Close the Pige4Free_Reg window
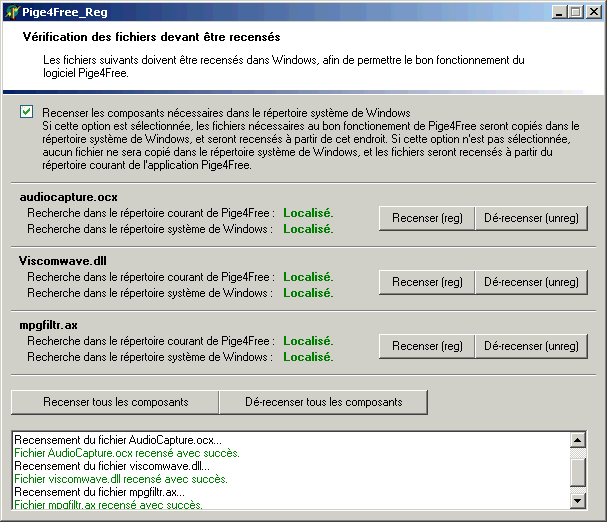This screenshot has height=522, width=607. (x=594, y=12)
